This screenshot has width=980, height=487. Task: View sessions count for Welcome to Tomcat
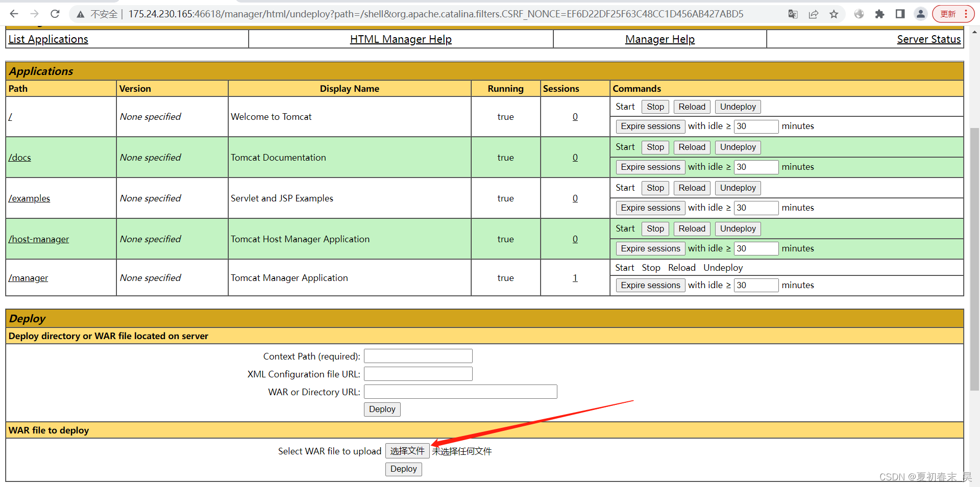pos(575,117)
